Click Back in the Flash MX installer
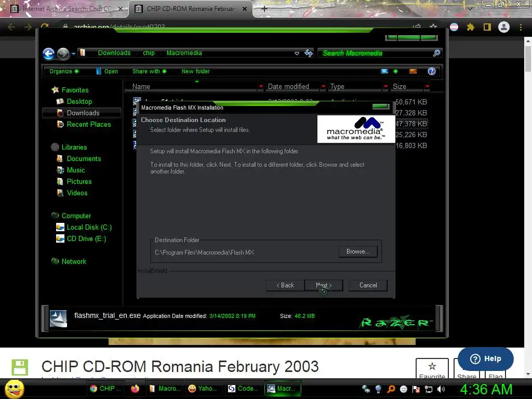The width and height of the screenshot is (532, 399). 285,285
